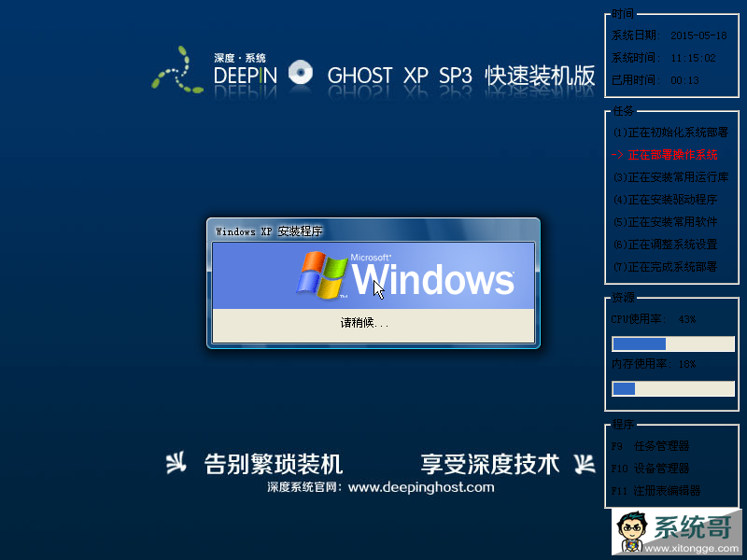The image size is (747, 560).
Task: Click the Windows XP flag logo
Action: 321,274
